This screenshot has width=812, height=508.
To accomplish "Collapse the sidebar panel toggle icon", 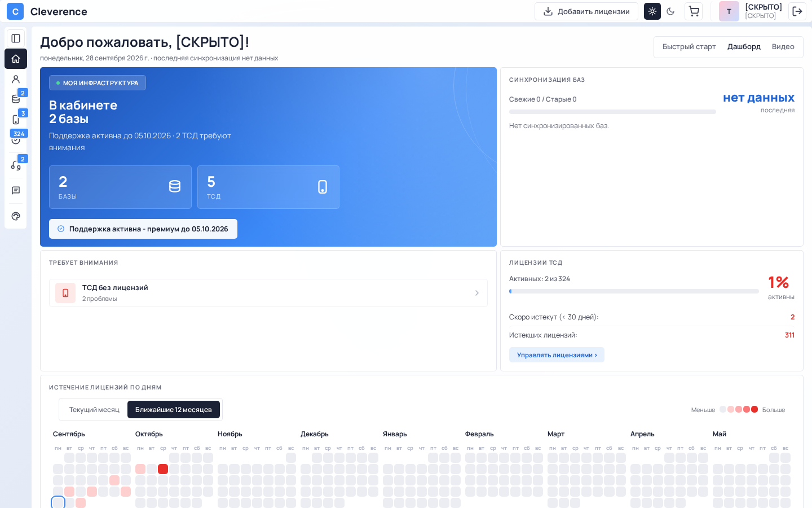I will [16, 38].
